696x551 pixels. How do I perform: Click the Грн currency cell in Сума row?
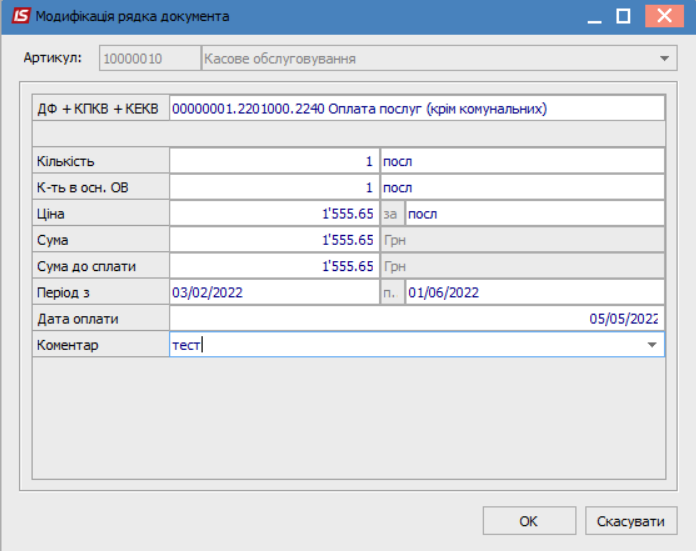tap(522, 240)
